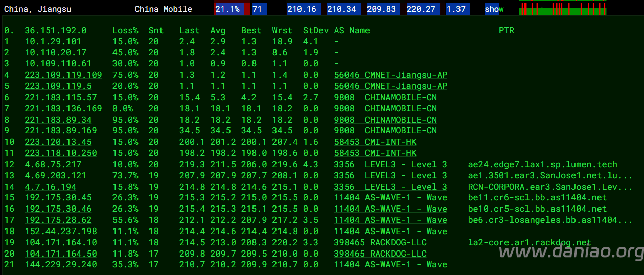644x275 pixels.
Task: Select PTR la2-core.ar1.rackdog.net
Action: pyautogui.click(x=530, y=243)
